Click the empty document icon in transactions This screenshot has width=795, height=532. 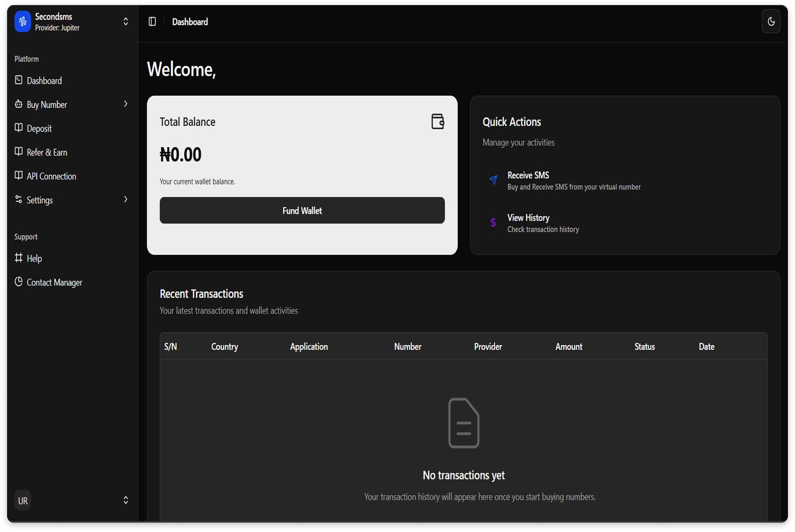(x=463, y=422)
